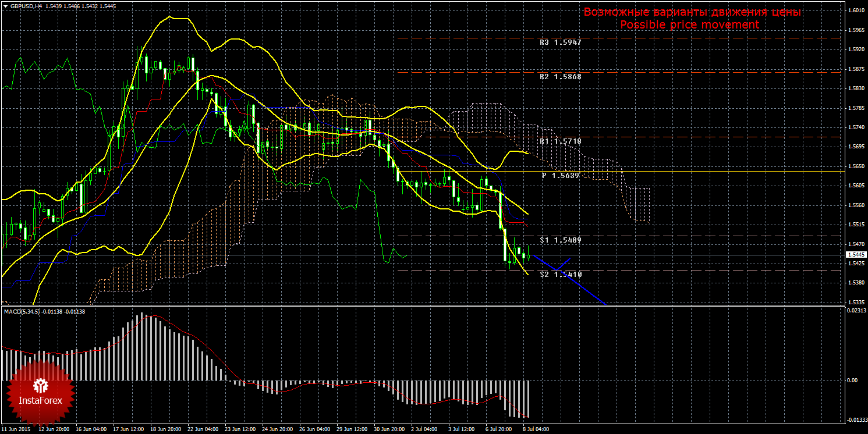This screenshot has width=868, height=434.
Task: Select the MACD(5,34,5) indicator label
Action: 22,312
